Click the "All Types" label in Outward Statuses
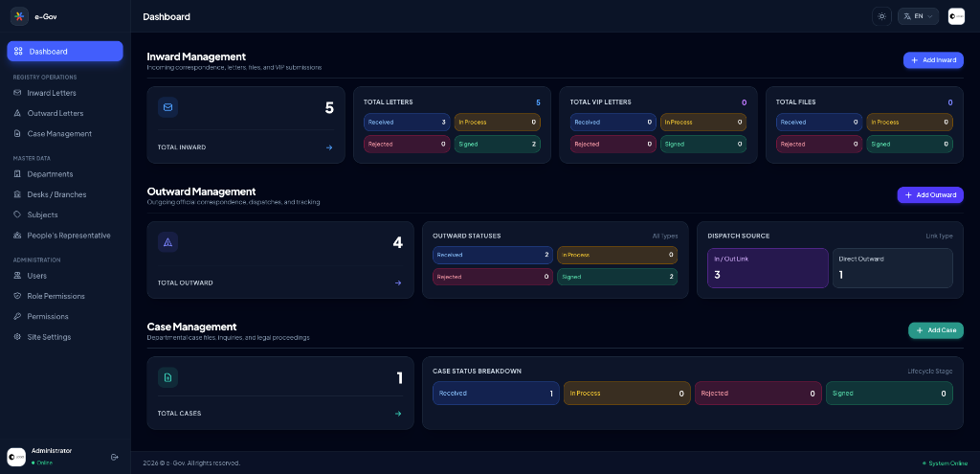Screen dimensions: 980x474 tap(665, 237)
